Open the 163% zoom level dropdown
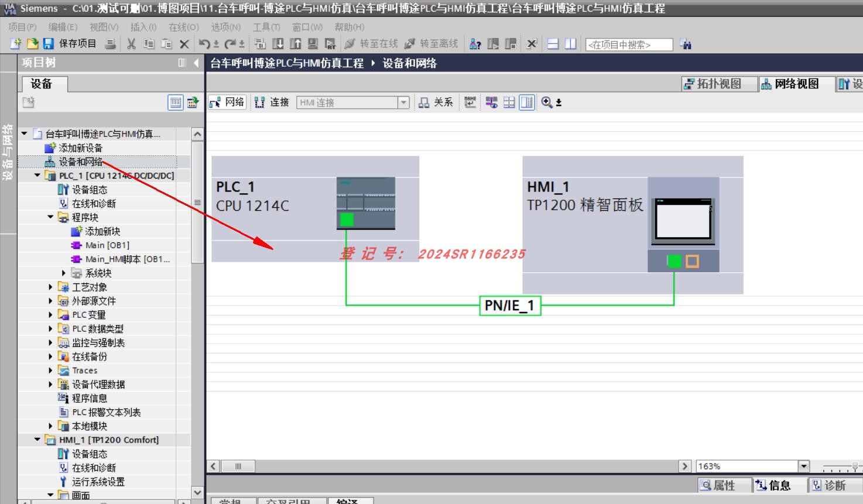 (x=804, y=466)
